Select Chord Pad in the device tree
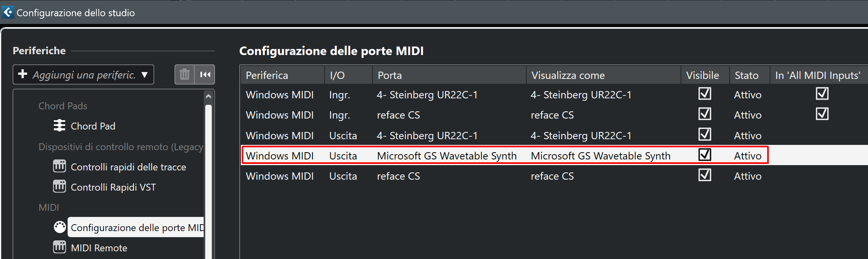The height and width of the screenshot is (259, 868). [x=93, y=126]
